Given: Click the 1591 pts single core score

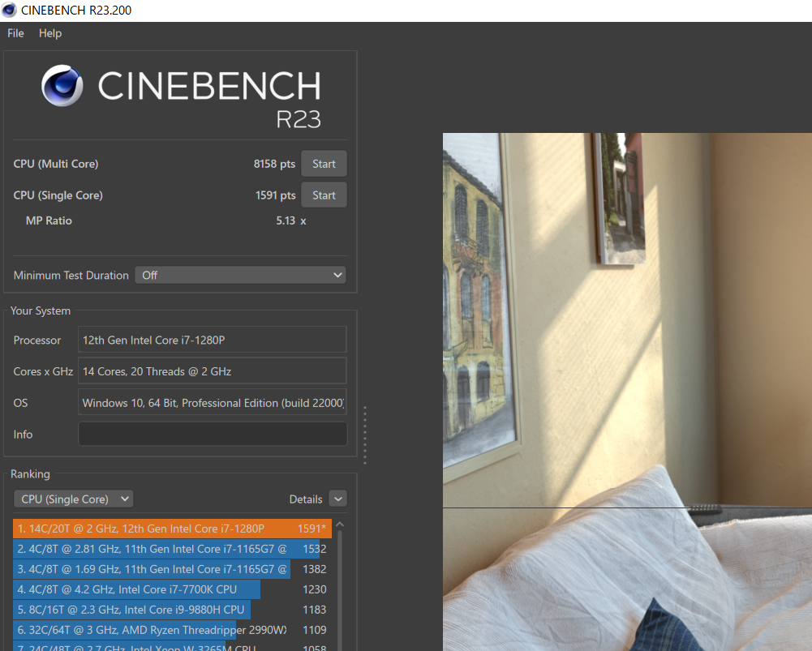Looking at the screenshot, I should coord(275,195).
